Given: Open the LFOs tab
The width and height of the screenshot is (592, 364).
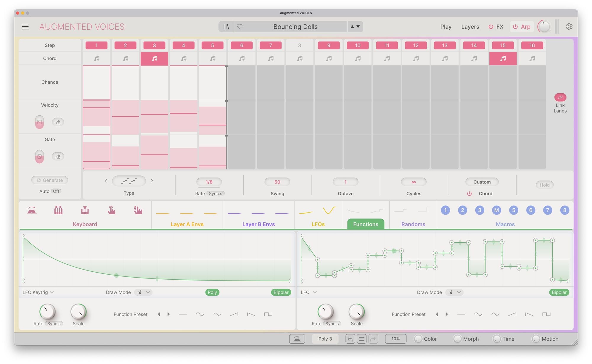Looking at the screenshot, I should (318, 224).
